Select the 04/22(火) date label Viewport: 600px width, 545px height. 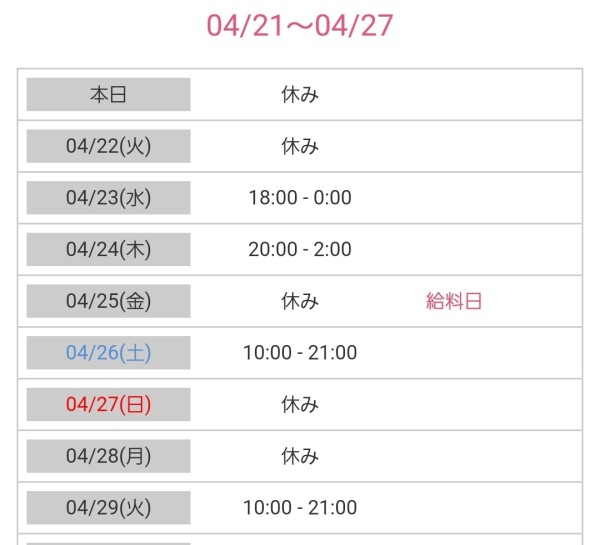click(x=108, y=146)
